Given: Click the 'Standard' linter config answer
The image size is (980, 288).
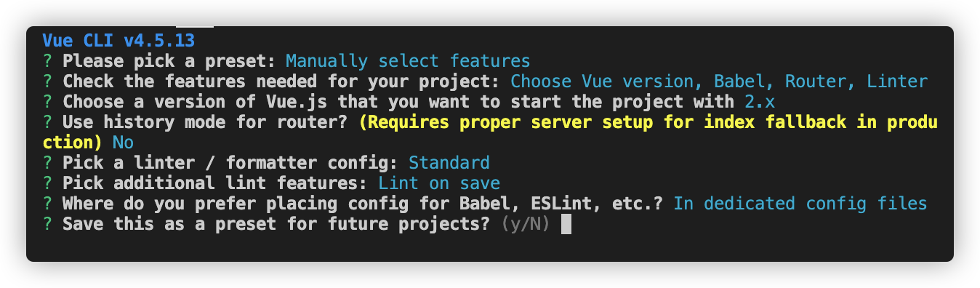Looking at the screenshot, I should [449, 162].
